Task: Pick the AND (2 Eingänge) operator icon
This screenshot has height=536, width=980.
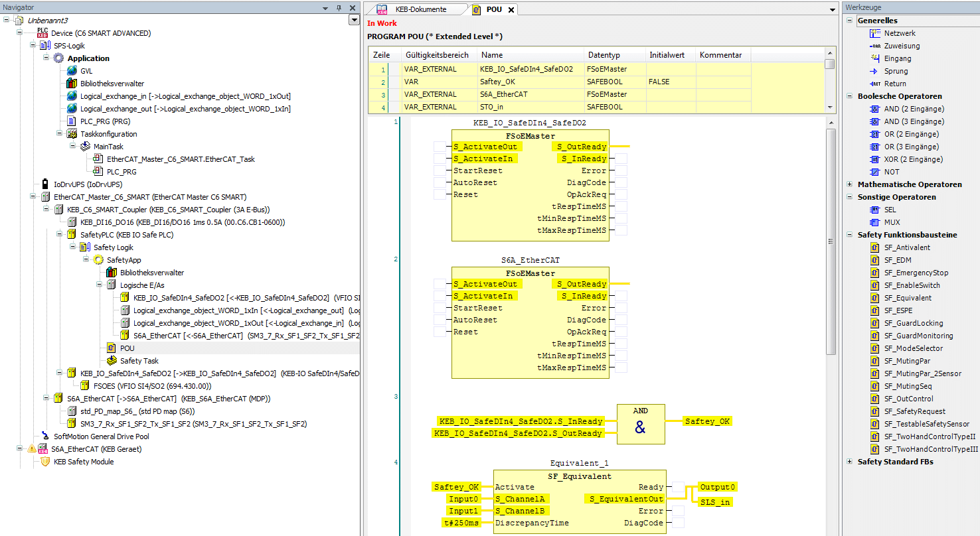Action: click(875, 109)
